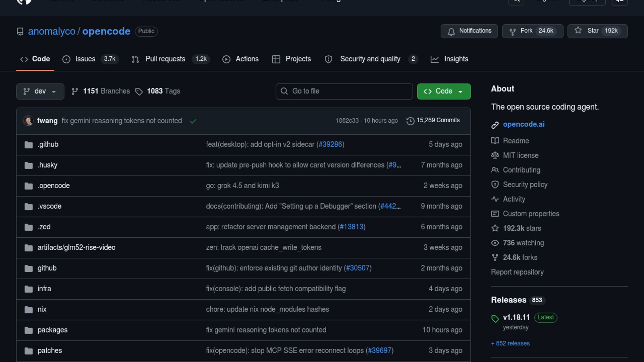The height and width of the screenshot is (362, 644).
Task: Open the Projects tab
Action: click(291, 59)
